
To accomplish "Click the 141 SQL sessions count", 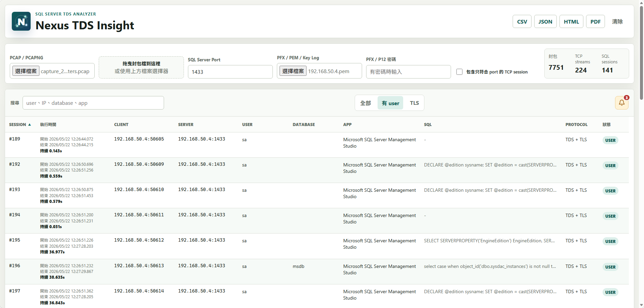I will point(607,70).
